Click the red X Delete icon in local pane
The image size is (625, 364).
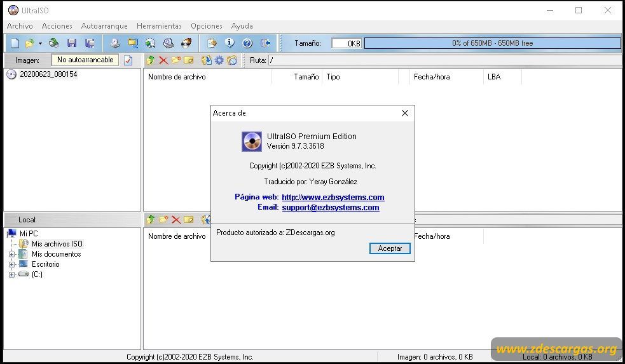175,219
